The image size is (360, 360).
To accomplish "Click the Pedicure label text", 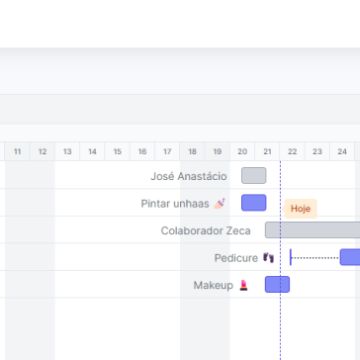I will point(236,258).
